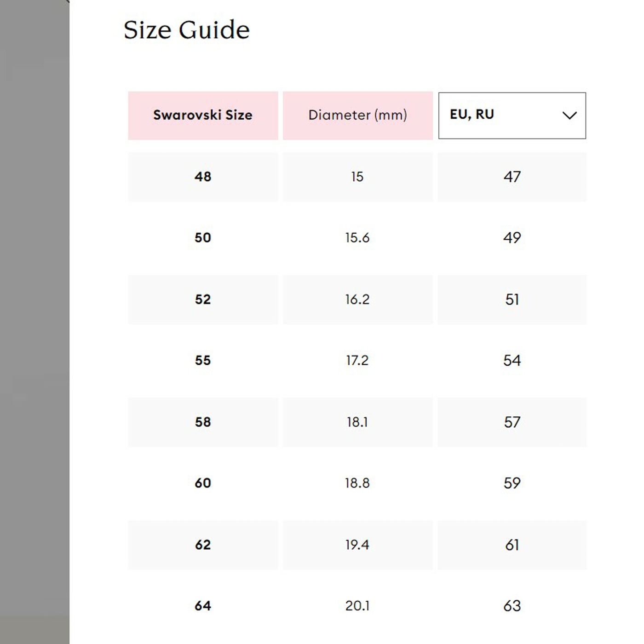Click the 15 diameter value
Screen dimensions: 644x644
[357, 177]
